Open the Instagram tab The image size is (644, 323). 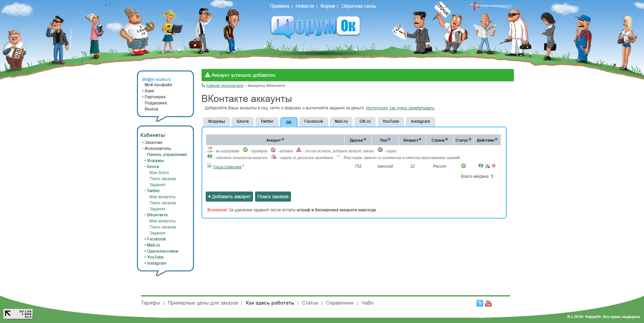(x=420, y=121)
